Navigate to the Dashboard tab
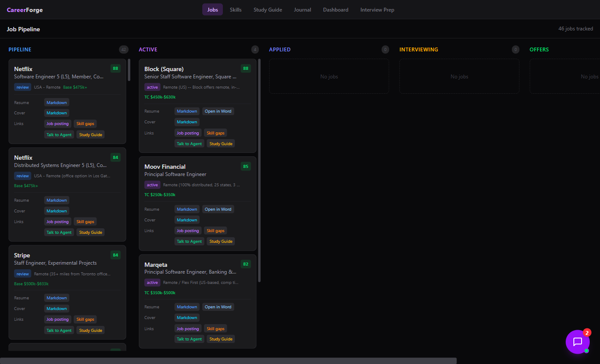The image size is (600, 364). coord(336,9)
